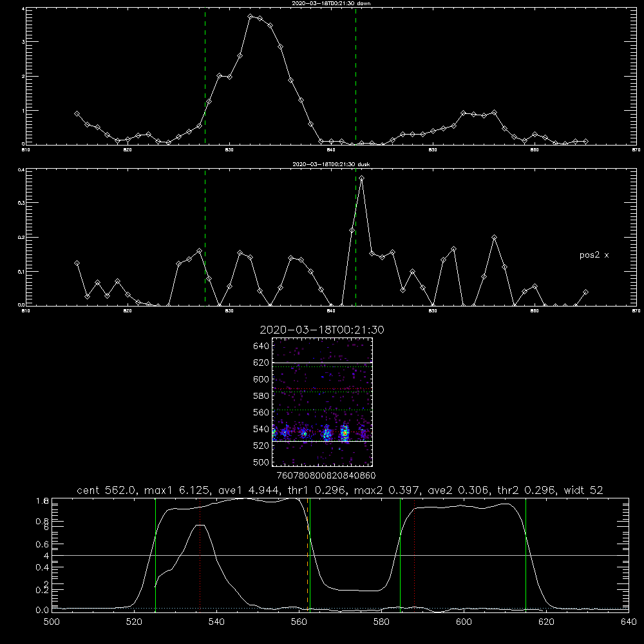
Task: Select the lower white horizontal line in the color image
Action: tap(322, 442)
